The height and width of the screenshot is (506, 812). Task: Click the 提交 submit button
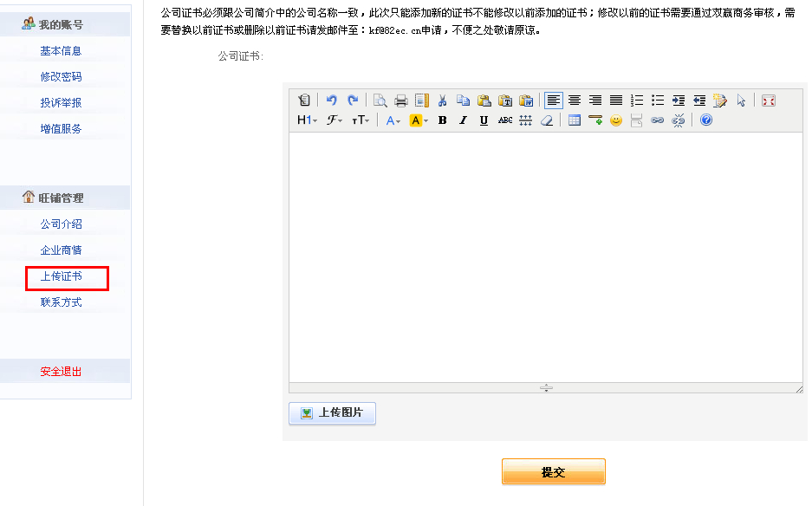pos(553,472)
